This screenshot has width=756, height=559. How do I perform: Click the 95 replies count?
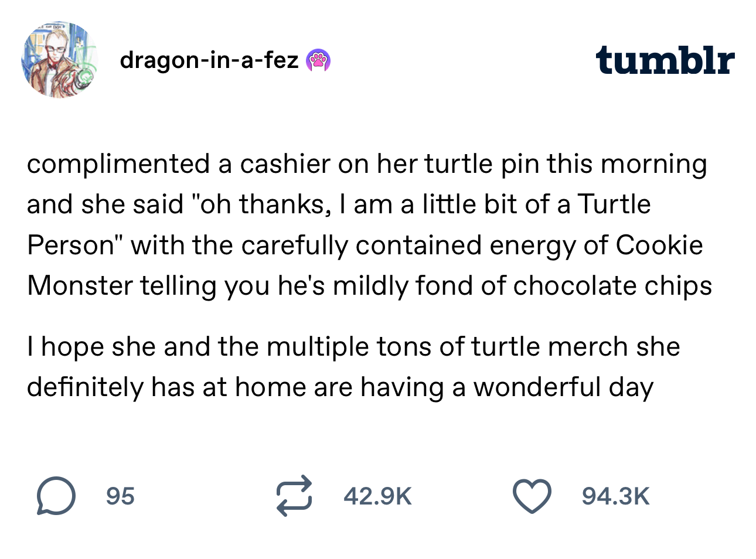tap(120, 496)
